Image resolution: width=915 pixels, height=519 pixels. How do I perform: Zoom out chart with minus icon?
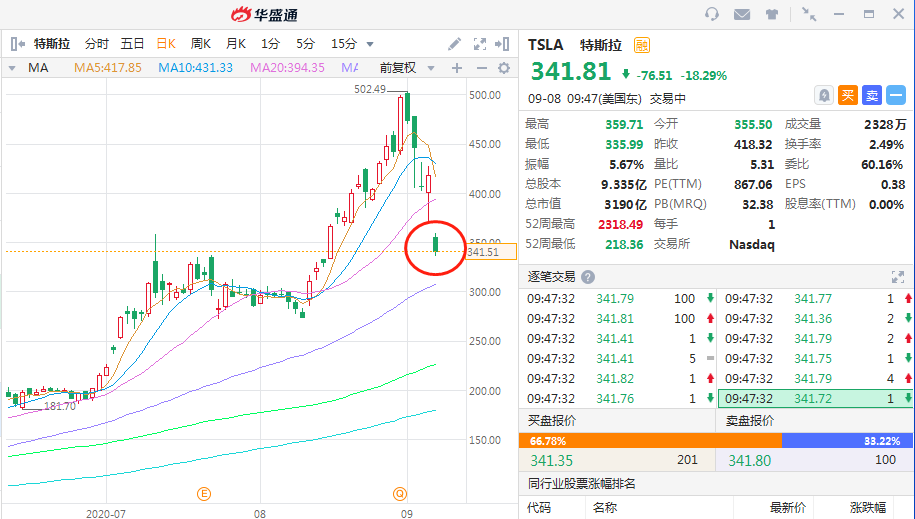[x=481, y=68]
